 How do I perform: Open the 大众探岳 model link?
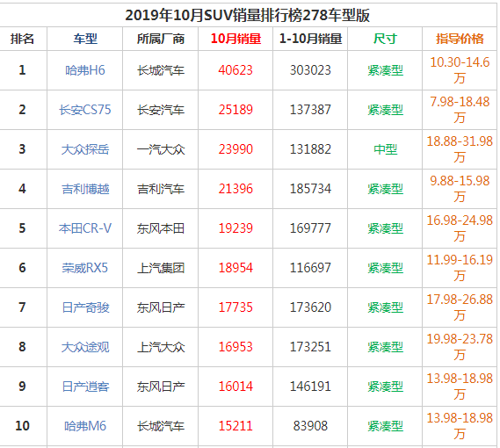coord(85,149)
